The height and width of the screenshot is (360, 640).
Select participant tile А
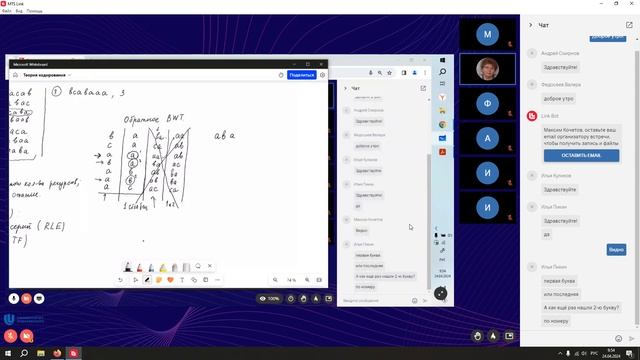[487, 138]
